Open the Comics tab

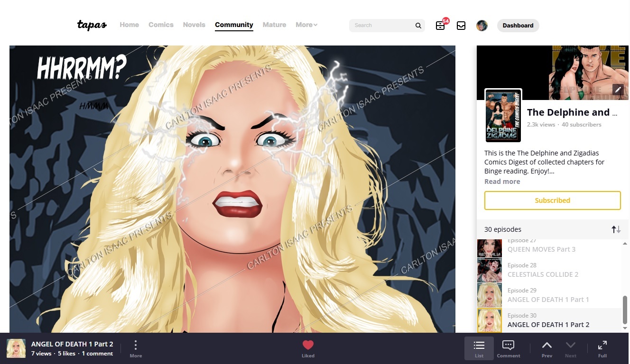point(161,25)
